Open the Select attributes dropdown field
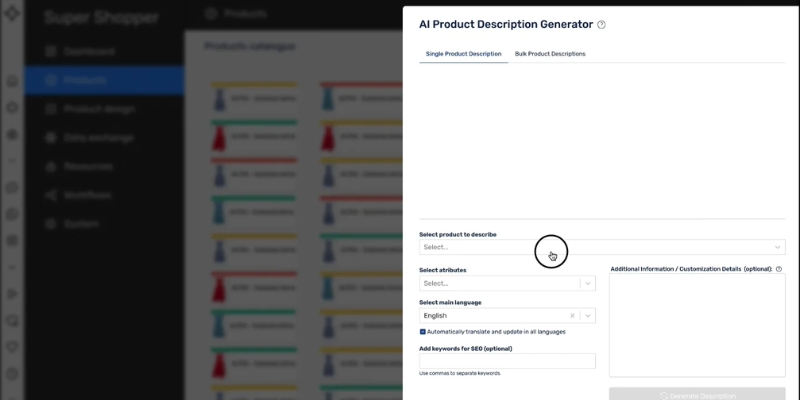 tap(507, 283)
